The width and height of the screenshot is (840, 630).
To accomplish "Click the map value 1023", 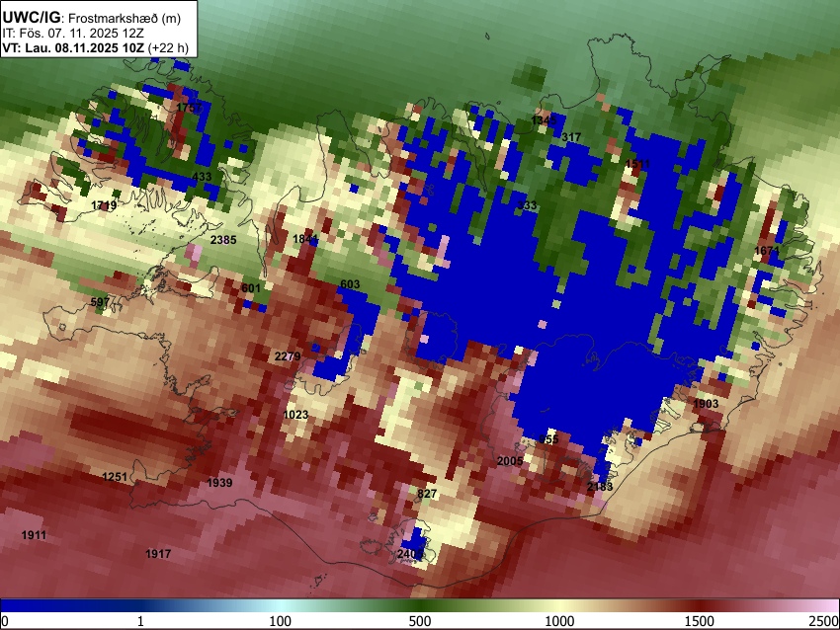I will tap(295, 415).
